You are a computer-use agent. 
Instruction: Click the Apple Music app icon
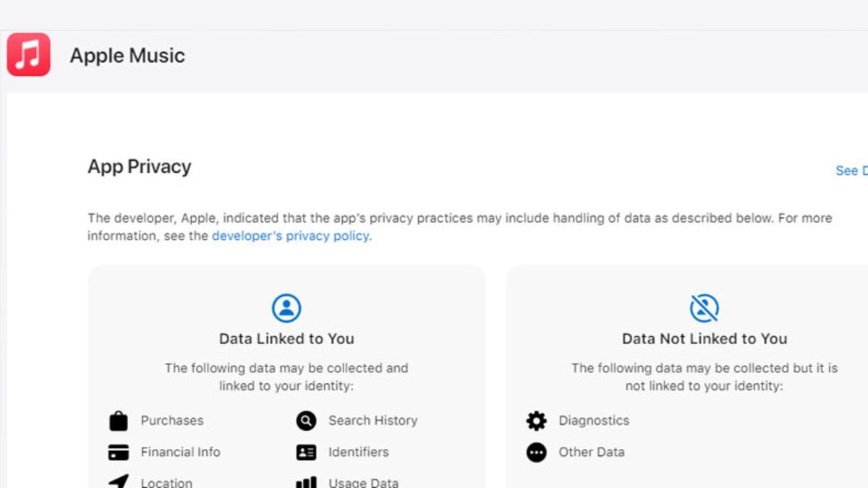pyautogui.click(x=29, y=54)
